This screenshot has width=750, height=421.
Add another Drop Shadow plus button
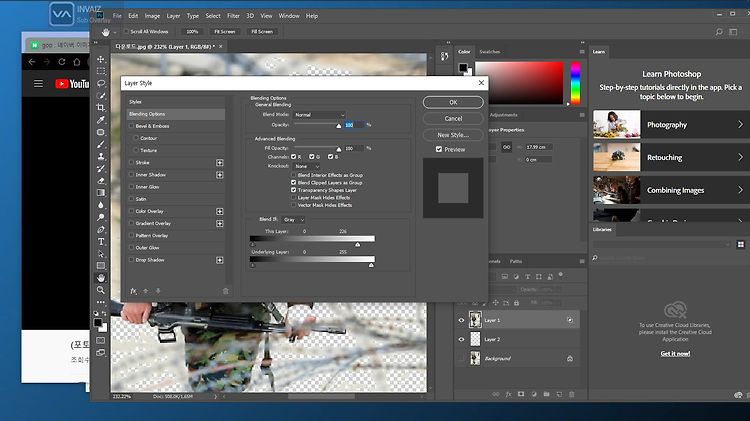pyautogui.click(x=220, y=260)
